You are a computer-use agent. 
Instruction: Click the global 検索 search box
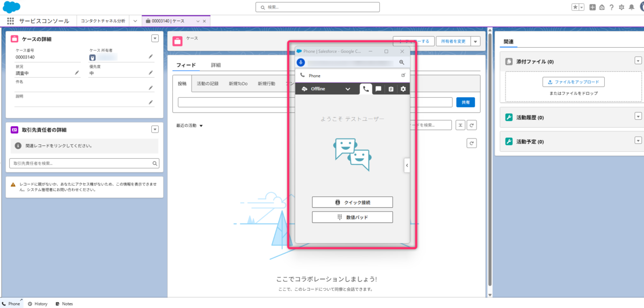[318, 7]
